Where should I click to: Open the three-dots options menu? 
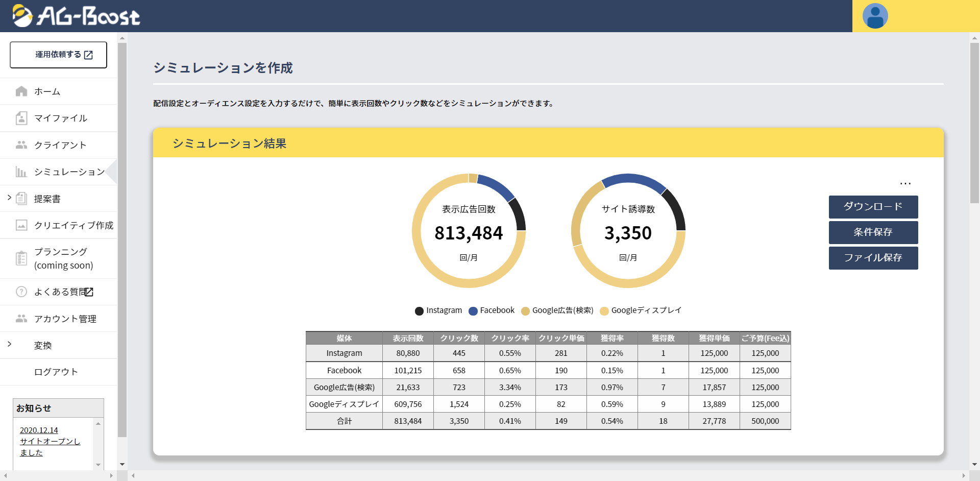[905, 184]
